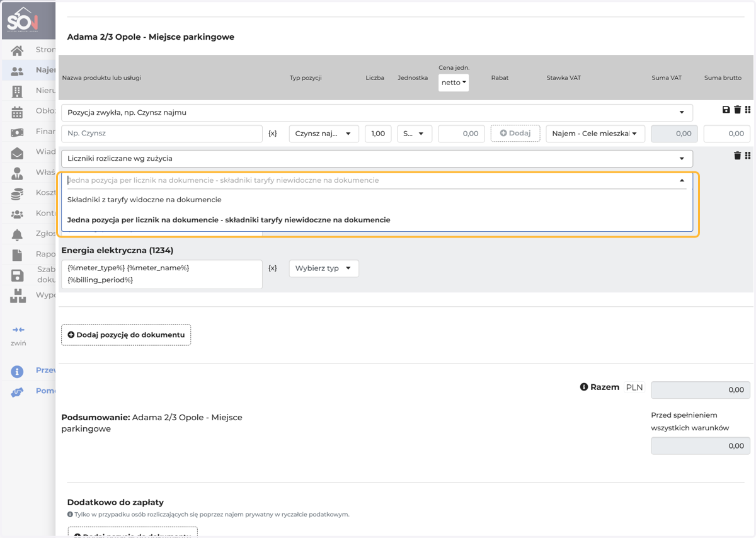The image size is (756, 538).
Task: Insert variable {x} next to Np. Czynsz field
Action: (x=273, y=134)
